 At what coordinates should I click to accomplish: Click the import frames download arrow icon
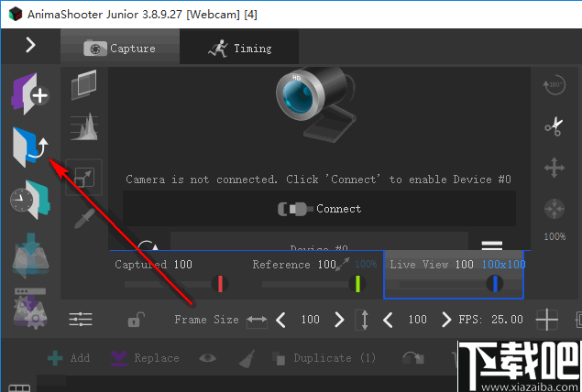pos(30,256)
